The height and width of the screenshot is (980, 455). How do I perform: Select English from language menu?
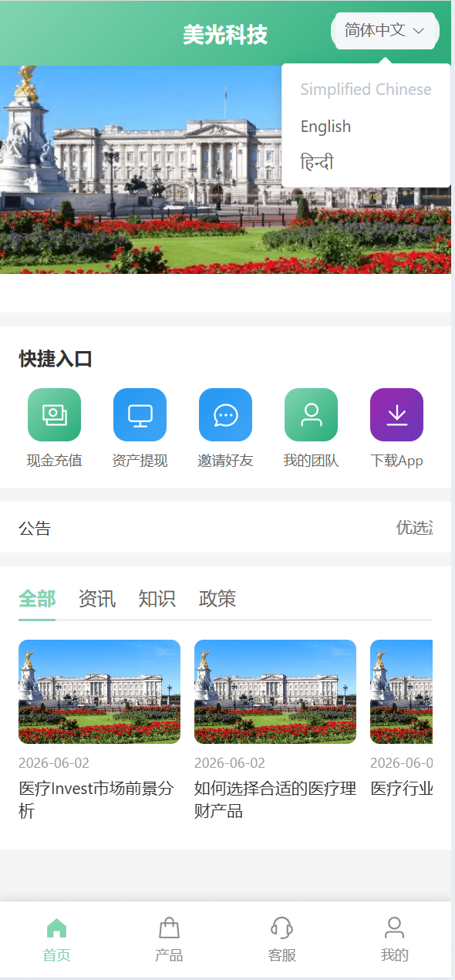point(325,127)
